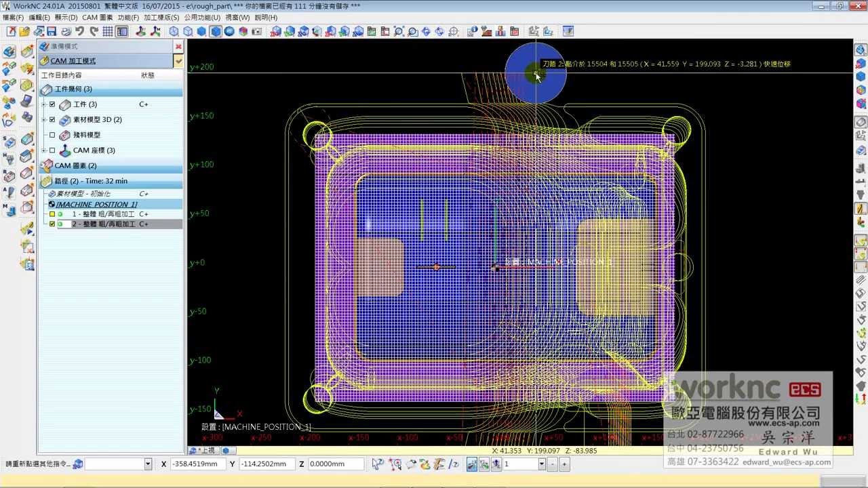Enable the CAM 座標 (3) checkbox
This screenshot has height=488, width=868.
tap(52, 150)
